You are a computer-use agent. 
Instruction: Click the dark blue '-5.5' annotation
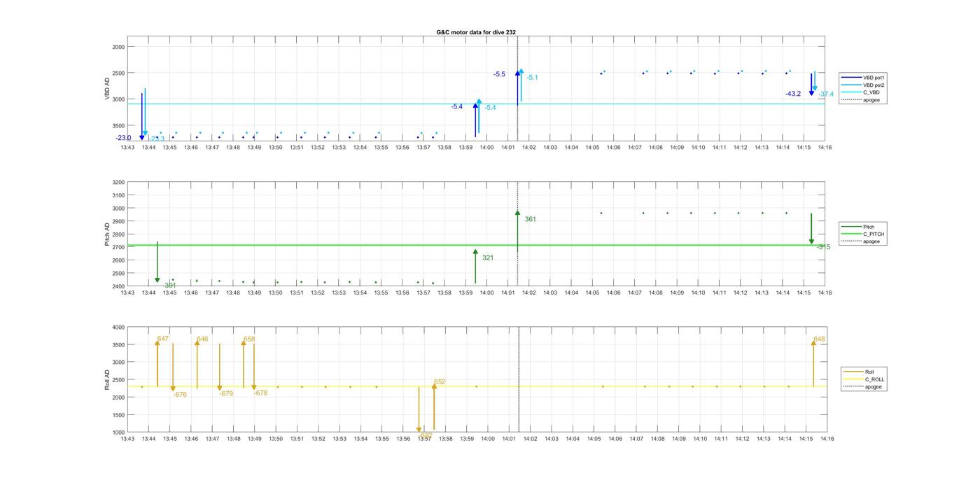[499, 74]
